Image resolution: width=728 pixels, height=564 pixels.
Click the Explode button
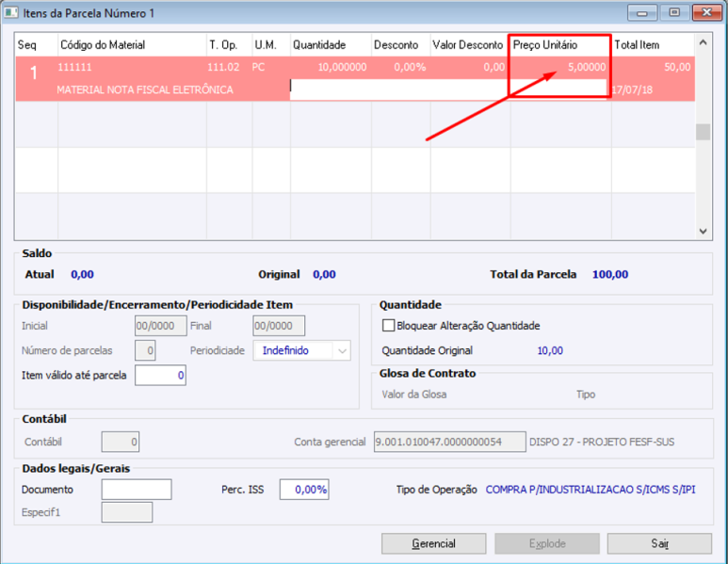(x=547, y=543)
